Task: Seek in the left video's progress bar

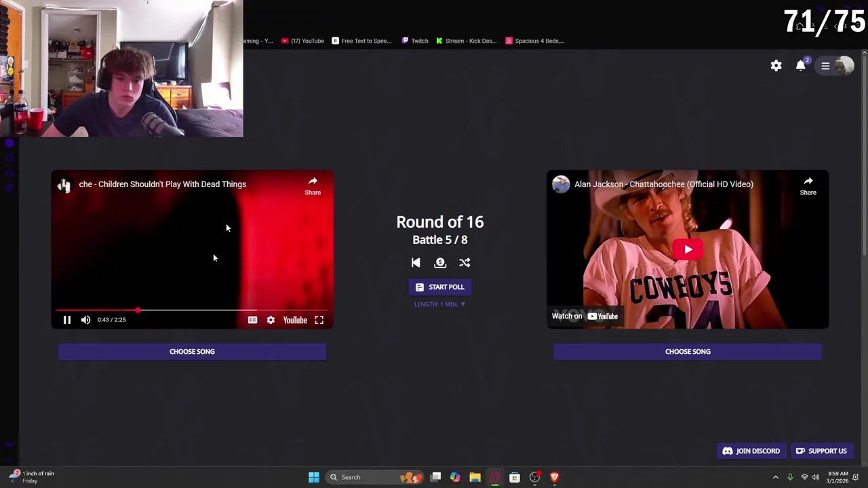Action: [x=192, y=310]
